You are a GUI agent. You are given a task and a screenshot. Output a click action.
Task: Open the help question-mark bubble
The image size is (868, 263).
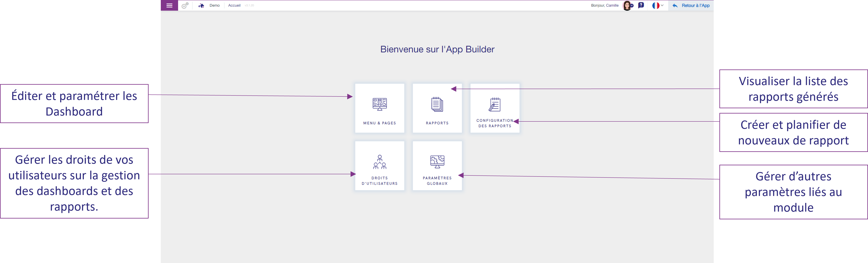click(x=641, y=5)
